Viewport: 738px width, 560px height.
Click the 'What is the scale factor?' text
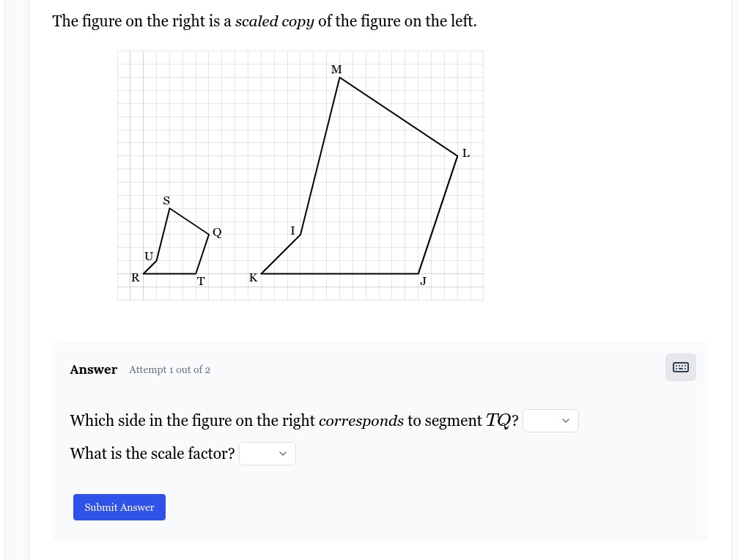(152, 454)
